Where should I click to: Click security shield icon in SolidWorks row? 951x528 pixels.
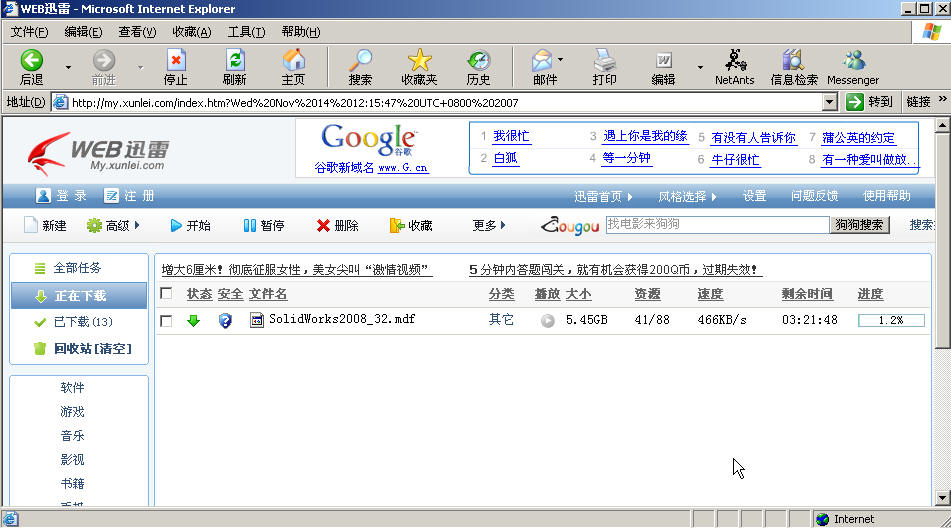pos(225,320)
